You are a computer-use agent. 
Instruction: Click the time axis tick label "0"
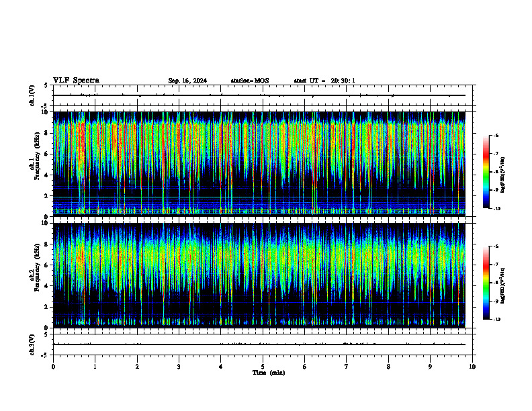coord(53,367)
